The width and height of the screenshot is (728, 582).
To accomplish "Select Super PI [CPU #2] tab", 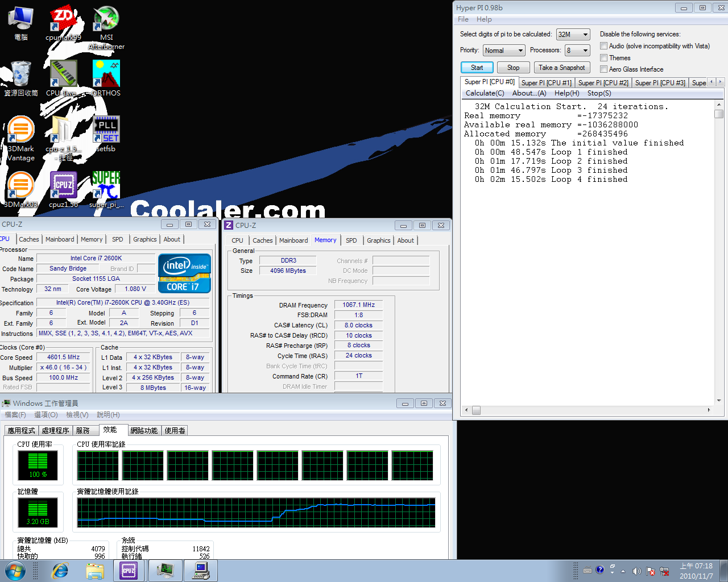I will 603,83.
